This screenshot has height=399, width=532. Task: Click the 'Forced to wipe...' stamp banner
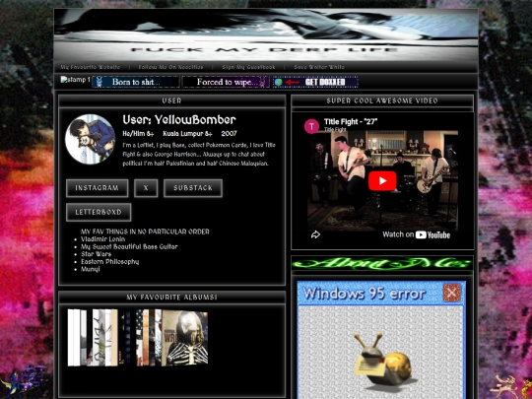(226, 82)
